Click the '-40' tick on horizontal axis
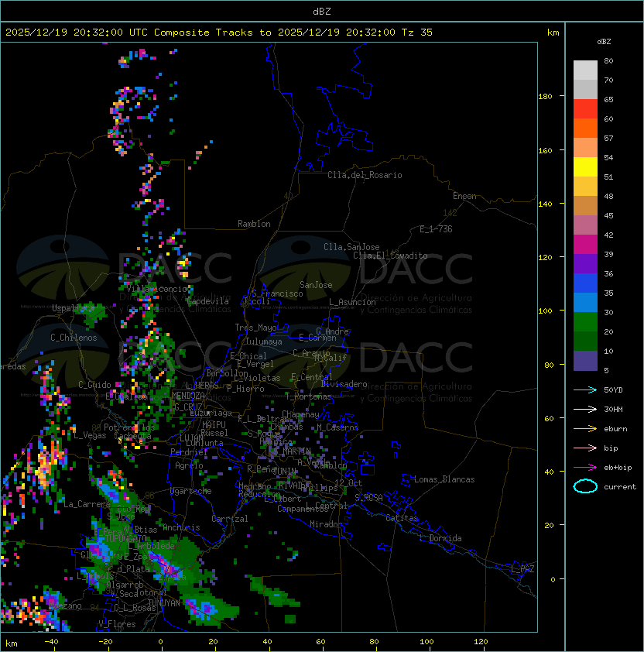The image size is (644, 652). [x=51, y=642]
